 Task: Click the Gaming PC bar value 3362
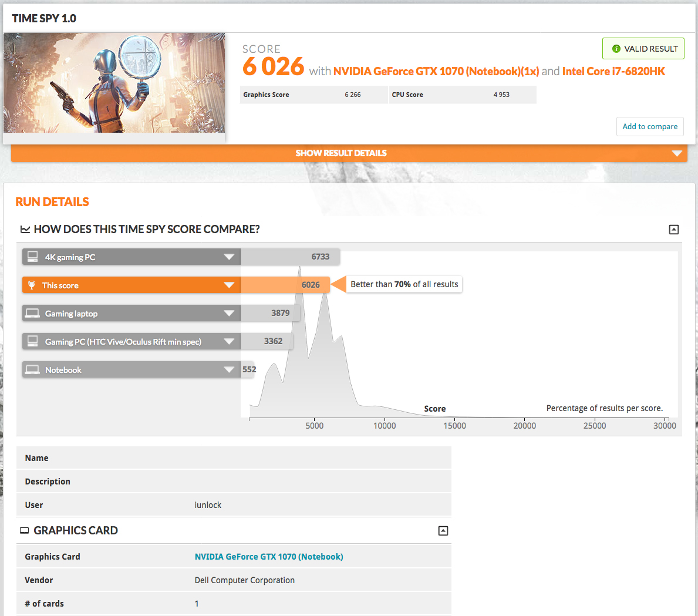point(273,341)
